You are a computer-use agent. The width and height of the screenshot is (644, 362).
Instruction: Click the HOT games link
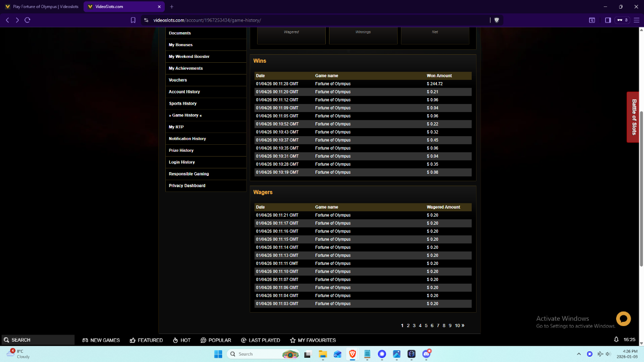(x=181, y=340)
